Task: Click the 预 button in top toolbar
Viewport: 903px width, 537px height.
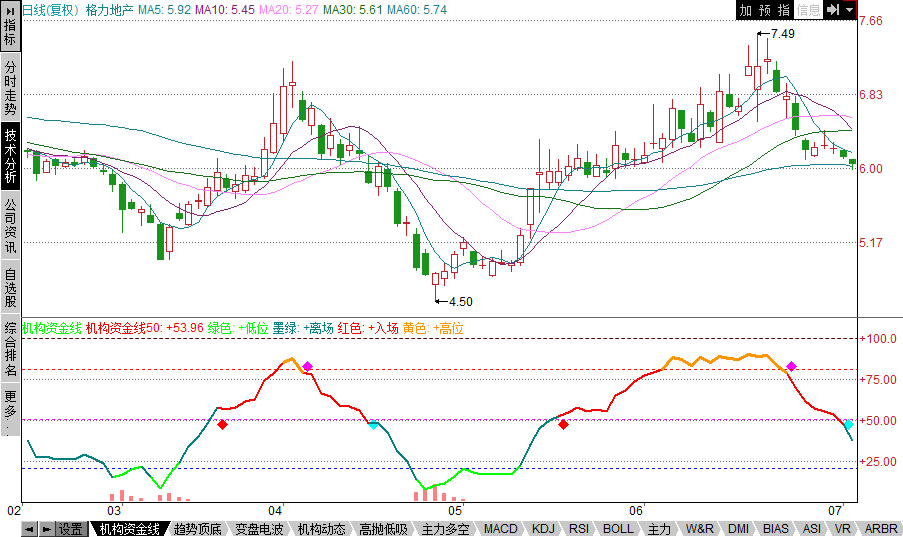Action: click(765, 10)
